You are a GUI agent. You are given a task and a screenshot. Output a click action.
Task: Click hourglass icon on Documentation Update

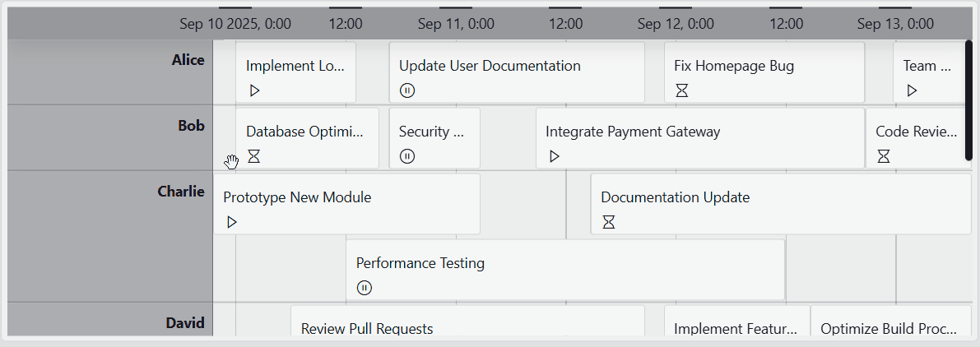(x=609, y=221)
